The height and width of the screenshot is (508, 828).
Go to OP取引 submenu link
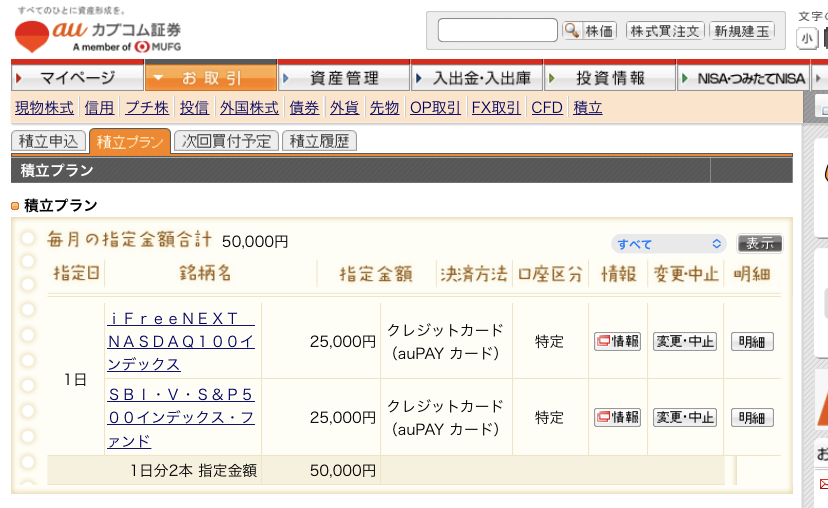point(435,108)
